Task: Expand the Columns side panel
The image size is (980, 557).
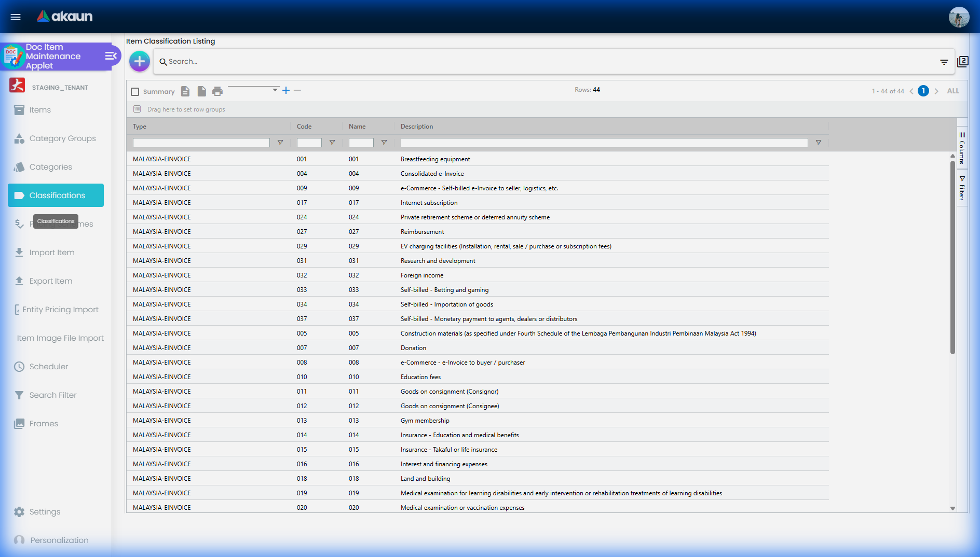Action: point(962,148)
